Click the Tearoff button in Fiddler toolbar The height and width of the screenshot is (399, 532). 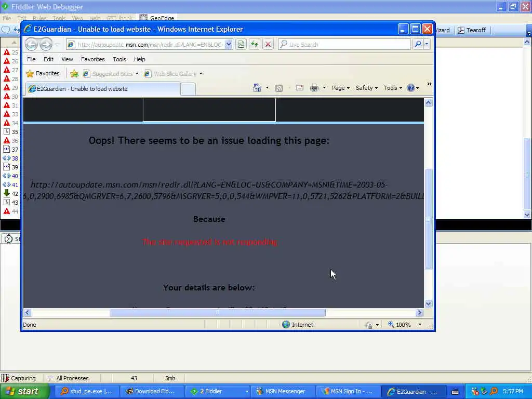(x=472, y=30)
